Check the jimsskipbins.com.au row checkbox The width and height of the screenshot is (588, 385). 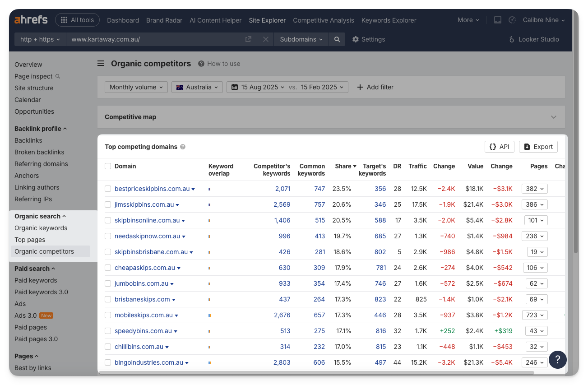pos(108,204)
